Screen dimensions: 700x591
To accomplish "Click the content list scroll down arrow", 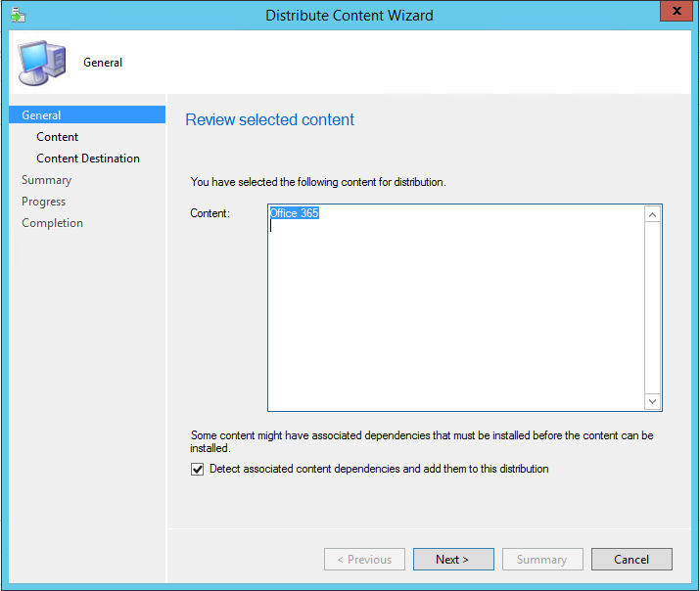I will (652, 401).
